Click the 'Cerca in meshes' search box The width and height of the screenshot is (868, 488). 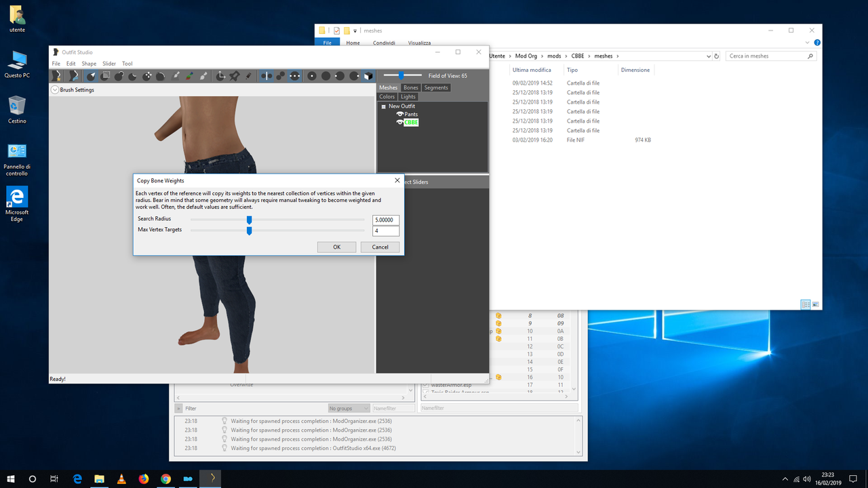(770, 56)
